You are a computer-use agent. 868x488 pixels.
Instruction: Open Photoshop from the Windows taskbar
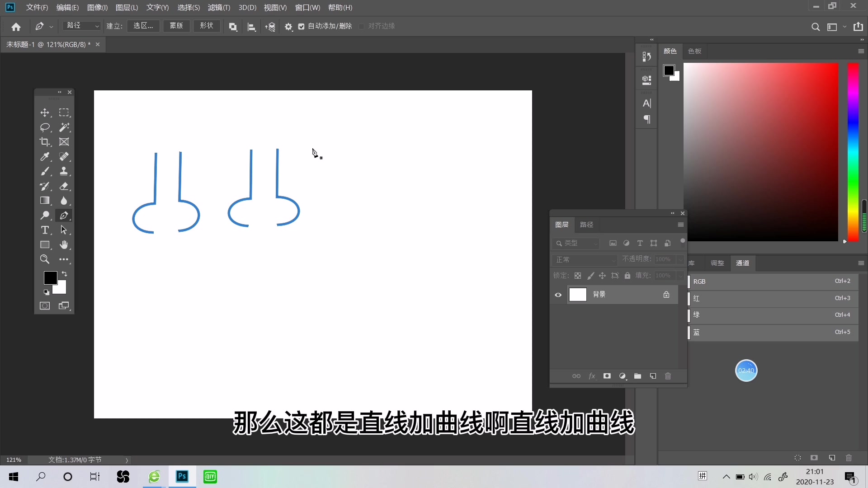coord(182,477)
